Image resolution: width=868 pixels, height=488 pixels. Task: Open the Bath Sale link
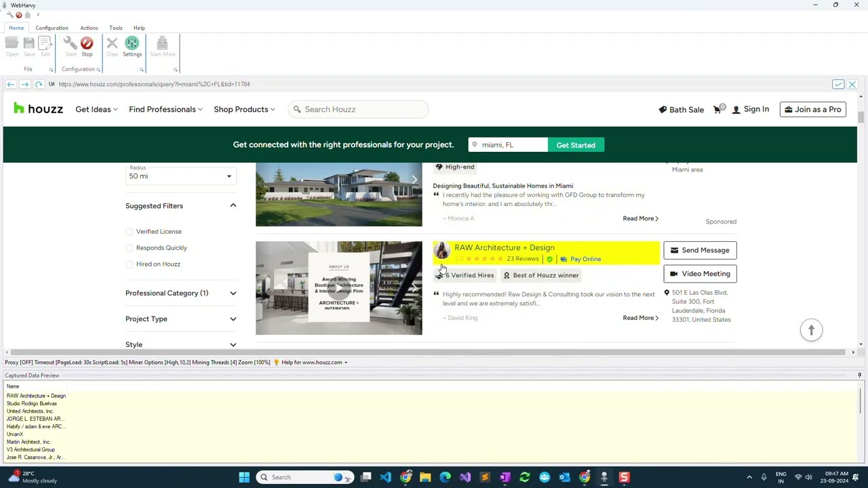[x=682, y=110]
